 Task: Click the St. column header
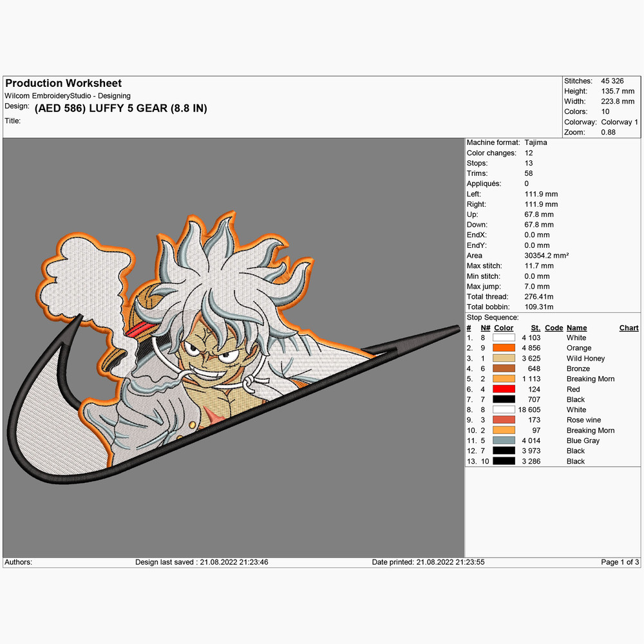pos(535,328)
